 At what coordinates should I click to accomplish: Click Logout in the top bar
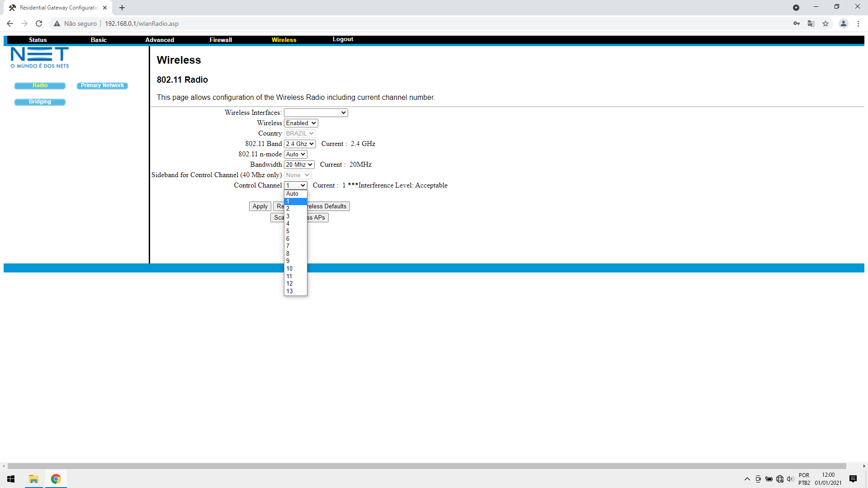click(343, 39)
